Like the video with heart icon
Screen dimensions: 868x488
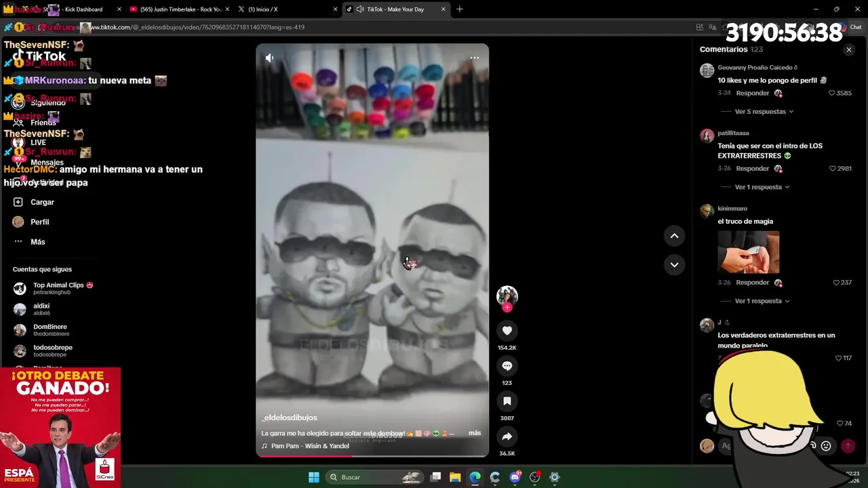[x=507, y=330]
